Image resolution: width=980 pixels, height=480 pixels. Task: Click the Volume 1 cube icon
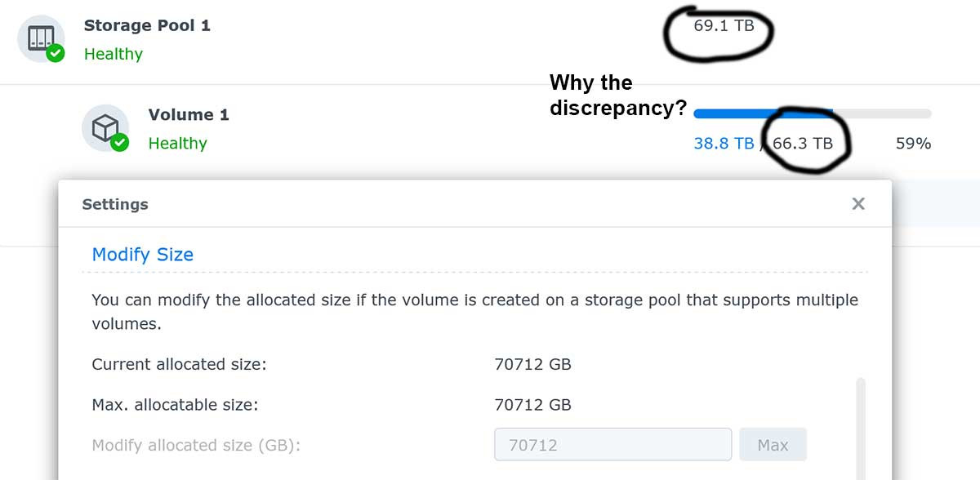(x=105, y=127)
